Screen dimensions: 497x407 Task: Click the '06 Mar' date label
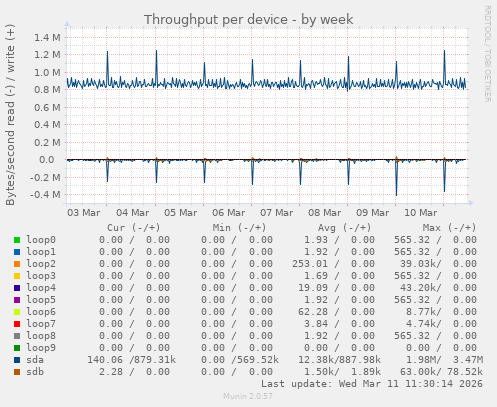click(229, 213)
